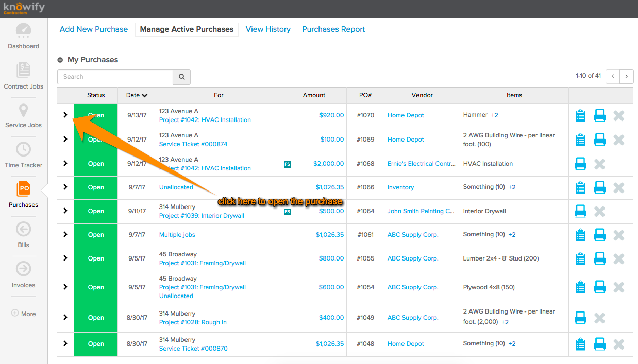This screenshot has width=638, height=364.
Task: Open the Multiple jobs link
Action: [x=177, y=235]
